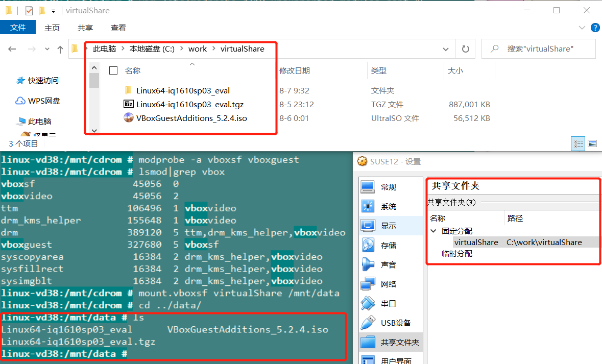Screen dimensions: 602x364
Task: Select 此电脑 in navigation pane
Action: click(x=35, y=122)
